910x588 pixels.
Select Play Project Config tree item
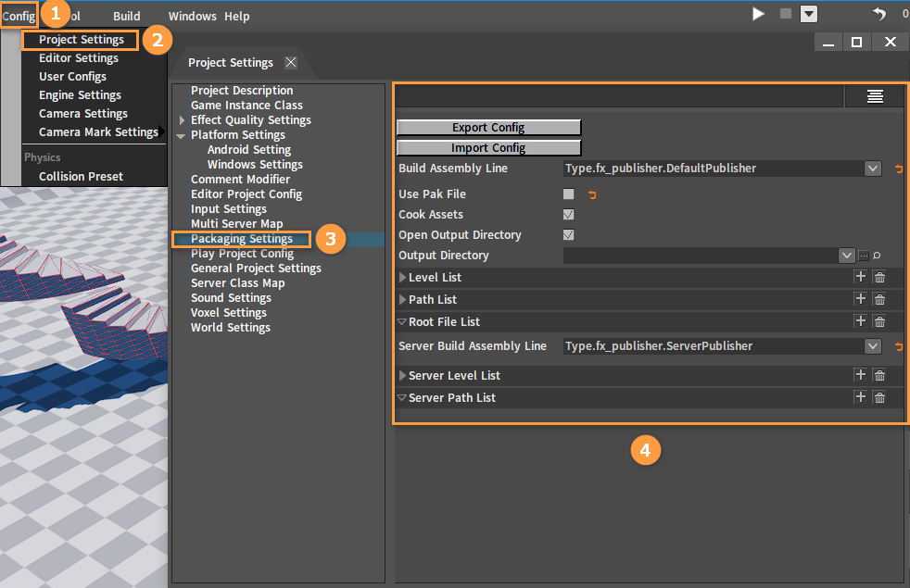click(x=242, y=254)
